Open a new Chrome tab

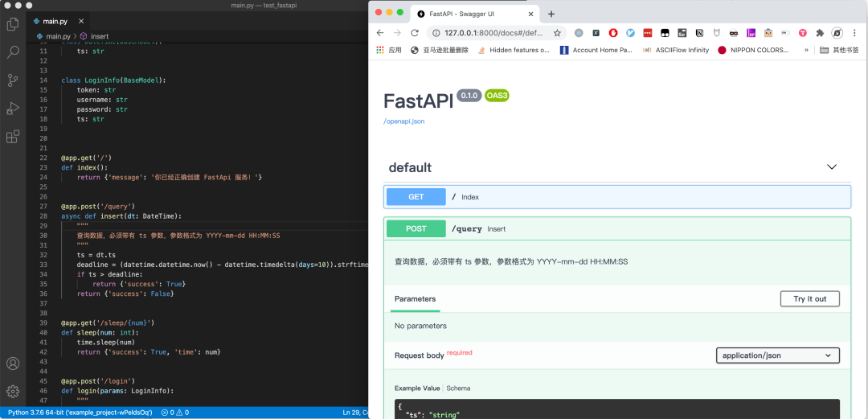click(x=551, y=14)
